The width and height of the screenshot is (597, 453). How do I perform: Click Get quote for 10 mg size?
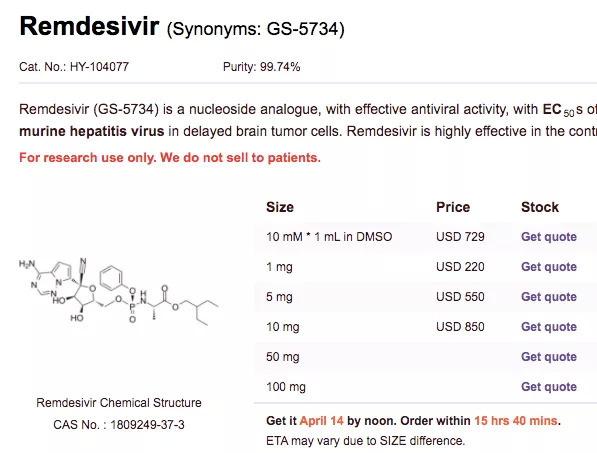pyautogui.click(x=549, y=327)
